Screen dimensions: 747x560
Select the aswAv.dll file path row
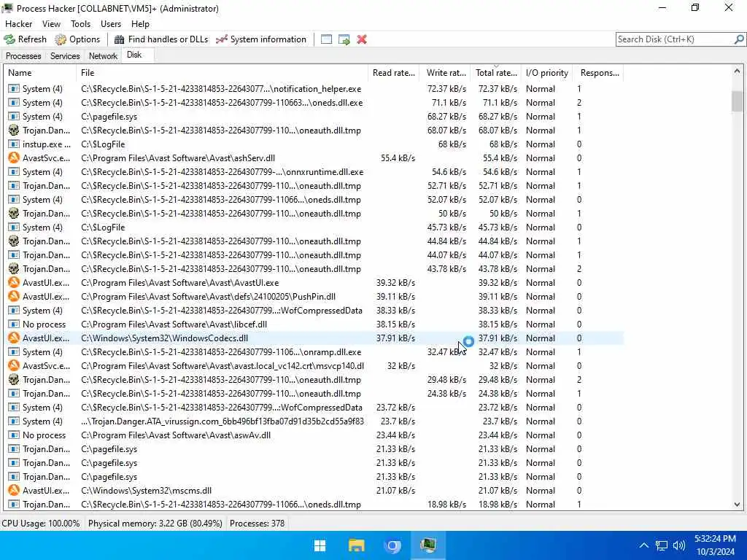(314, 435)
